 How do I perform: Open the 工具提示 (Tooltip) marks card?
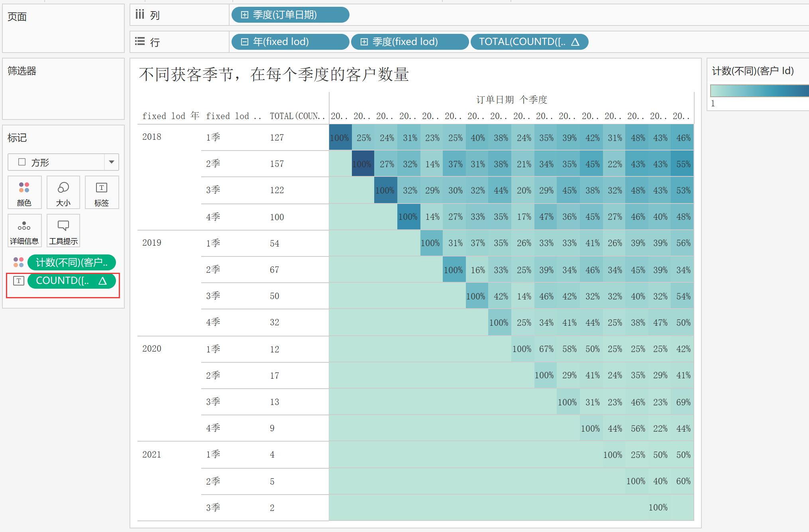[x=63, y=231]
